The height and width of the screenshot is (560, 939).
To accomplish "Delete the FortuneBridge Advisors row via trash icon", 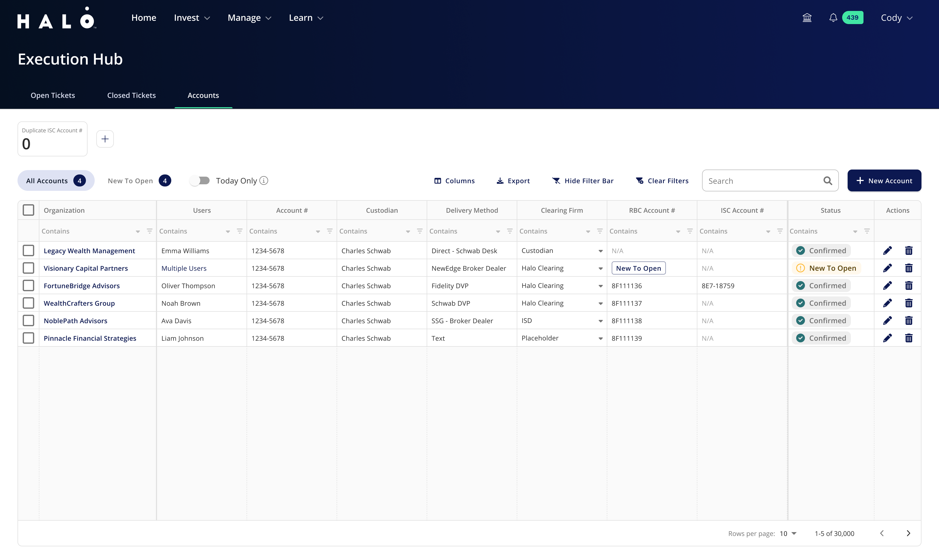I will coord(908,286).
